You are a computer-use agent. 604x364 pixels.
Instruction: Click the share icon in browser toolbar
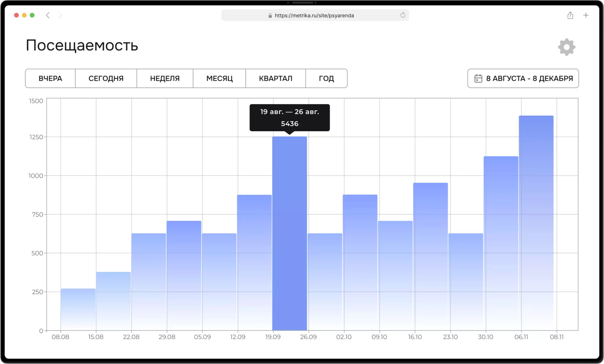[x=570, y=15]
